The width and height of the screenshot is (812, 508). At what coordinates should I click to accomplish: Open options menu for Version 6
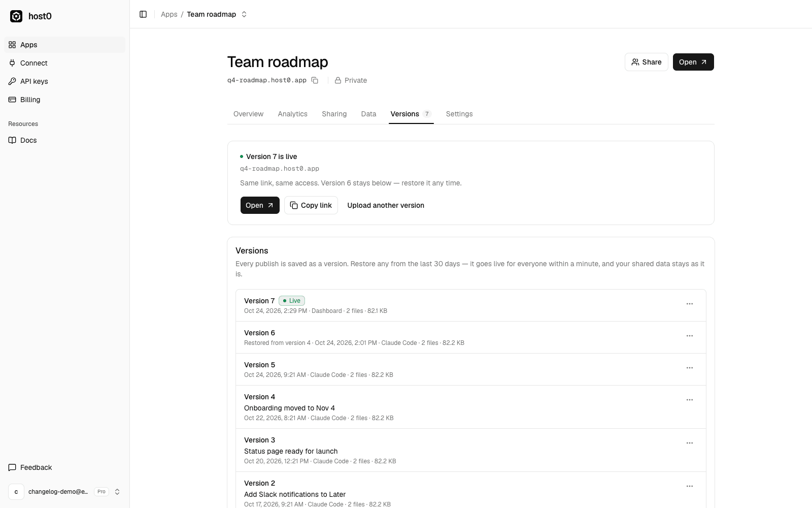[690, 336]
